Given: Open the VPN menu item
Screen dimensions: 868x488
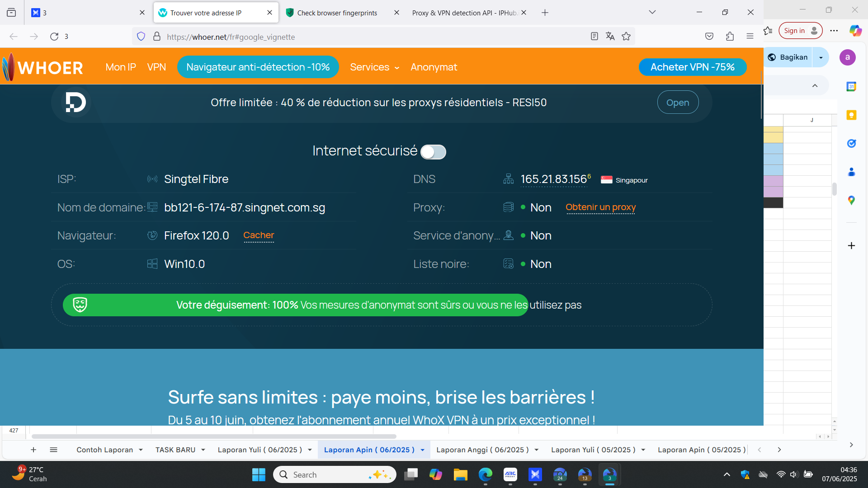Looking at the screenshot, I should [156, 67].
